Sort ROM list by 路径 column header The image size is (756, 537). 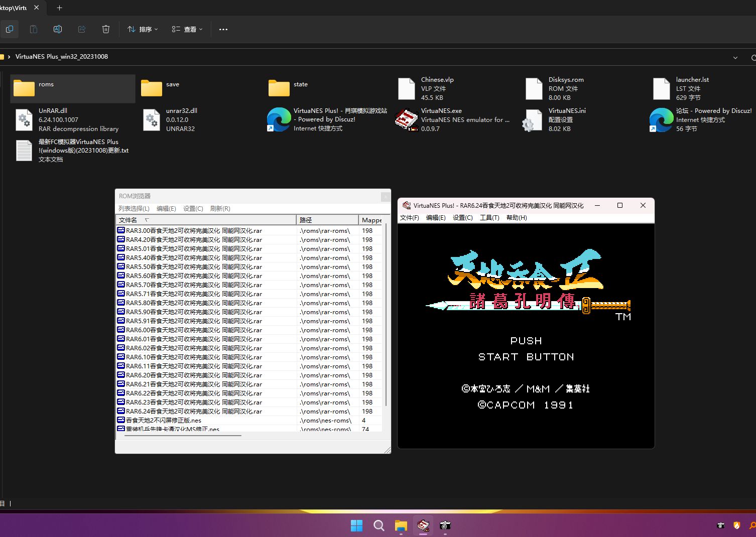click(x=327, y=220)
